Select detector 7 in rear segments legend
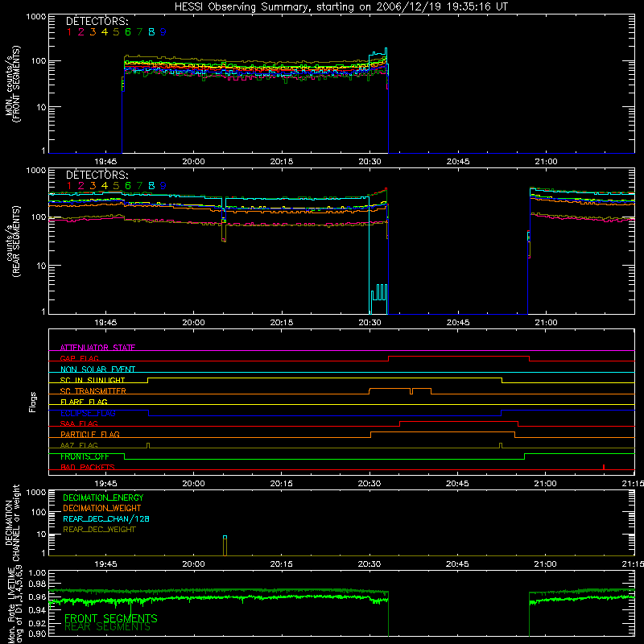This screenshot has height=644, width=644. pyautogui.click(x=139, y=186)
